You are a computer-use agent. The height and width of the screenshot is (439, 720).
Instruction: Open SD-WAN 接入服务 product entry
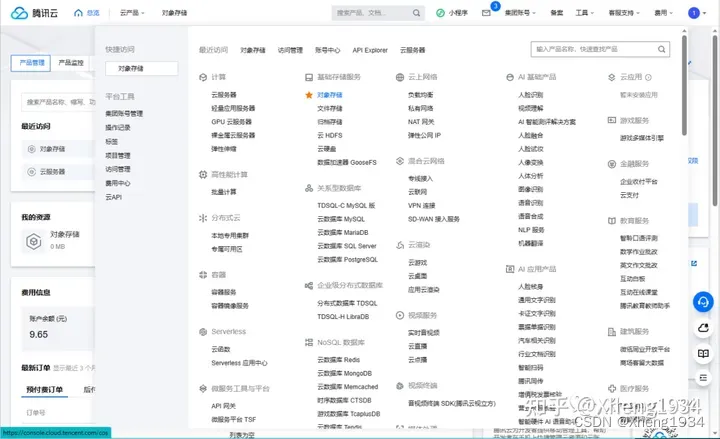click(x=433, y=219)
